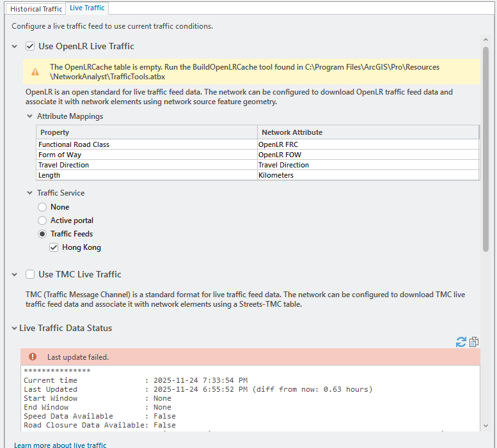Screen dimensions: 497x448
Task: Click scroll up arrow of main panel
Action: [x=485, y=40]
